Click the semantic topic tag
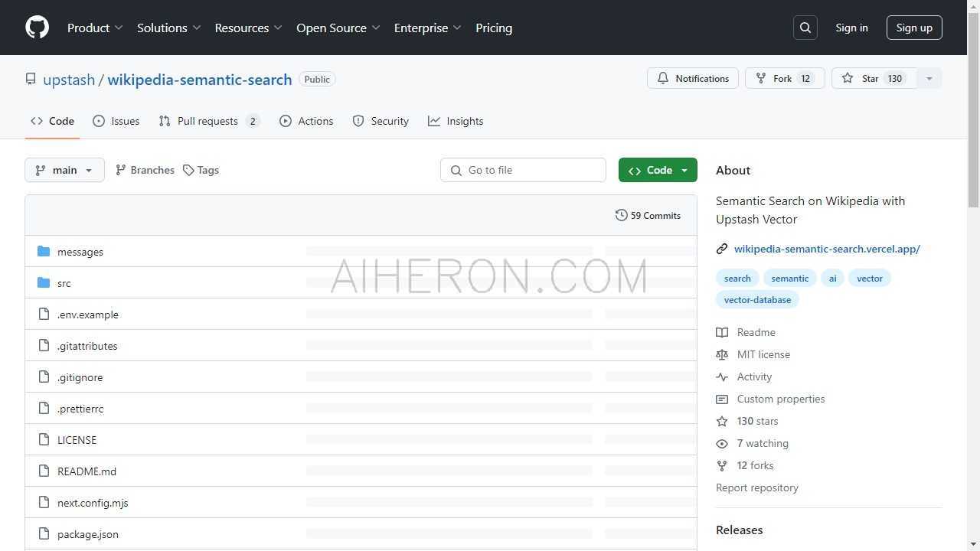 (789, 278)
